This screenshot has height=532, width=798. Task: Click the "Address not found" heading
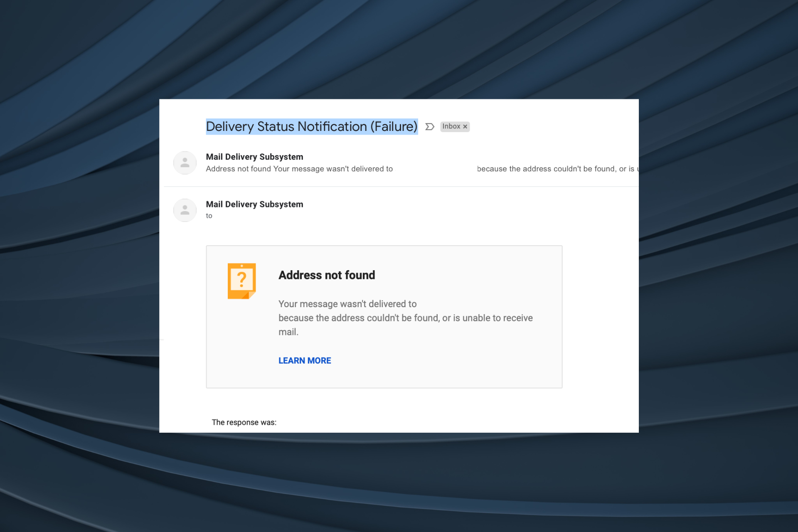pyautogui.click(x=326, y=275)
